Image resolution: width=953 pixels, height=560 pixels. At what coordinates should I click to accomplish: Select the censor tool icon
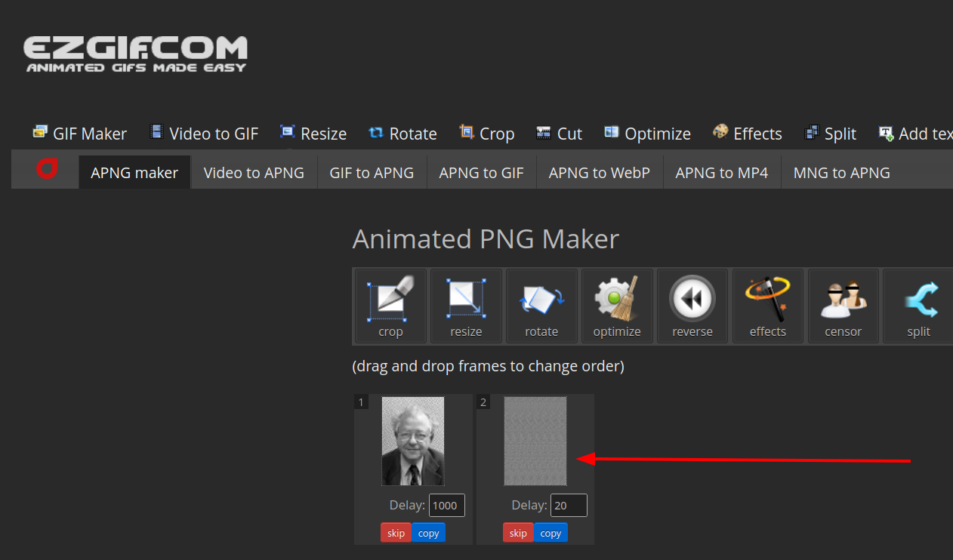844,306
